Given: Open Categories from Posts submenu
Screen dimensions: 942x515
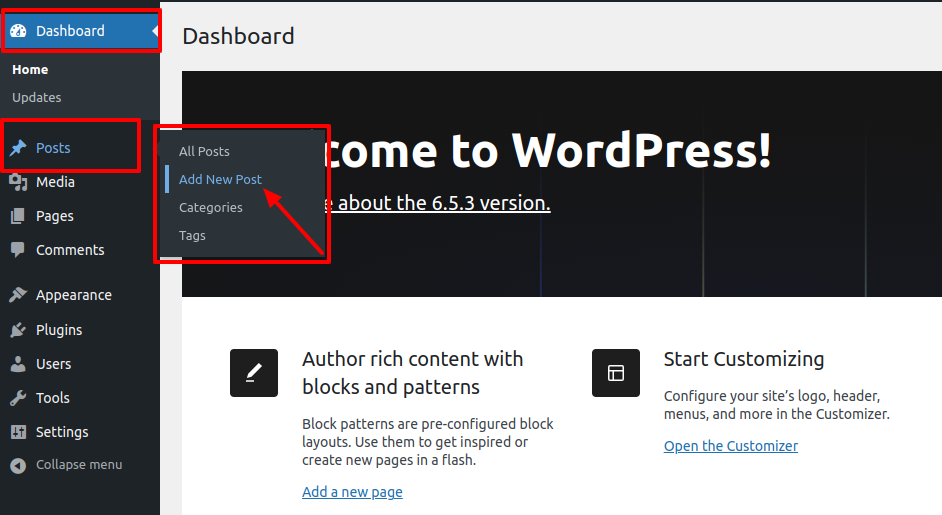Looking at the screenshot, I should [x=210, y=207].
